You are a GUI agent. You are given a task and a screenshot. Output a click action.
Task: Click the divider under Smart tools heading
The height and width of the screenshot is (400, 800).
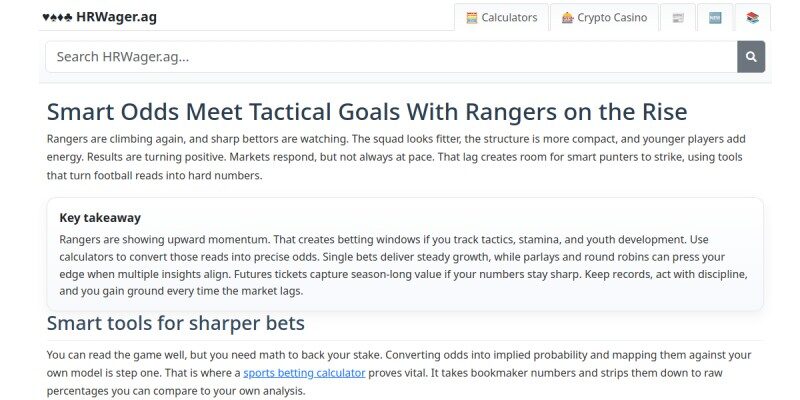pyautogui.click(x=405, y=340)
